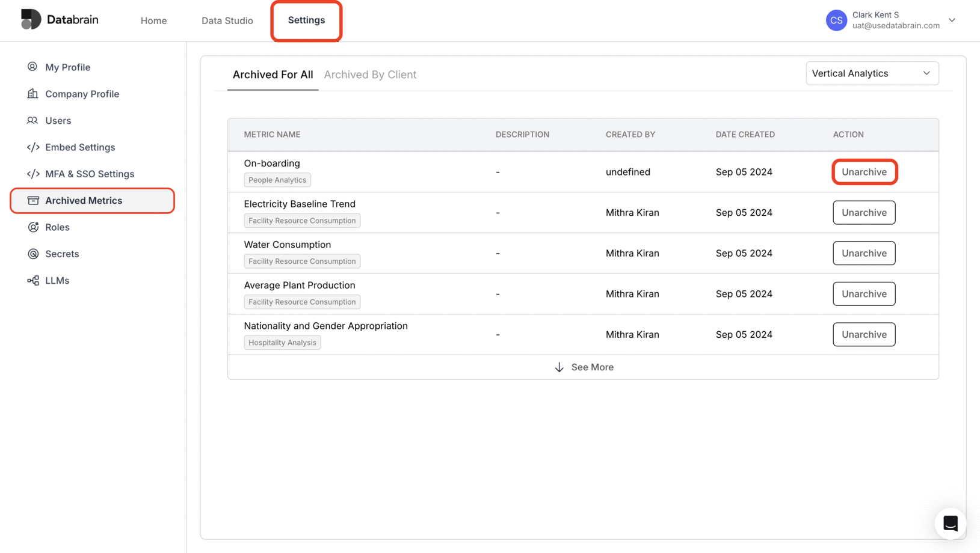
Task: Switch to the Archived By Client tab
Action: tap(370, 74)
